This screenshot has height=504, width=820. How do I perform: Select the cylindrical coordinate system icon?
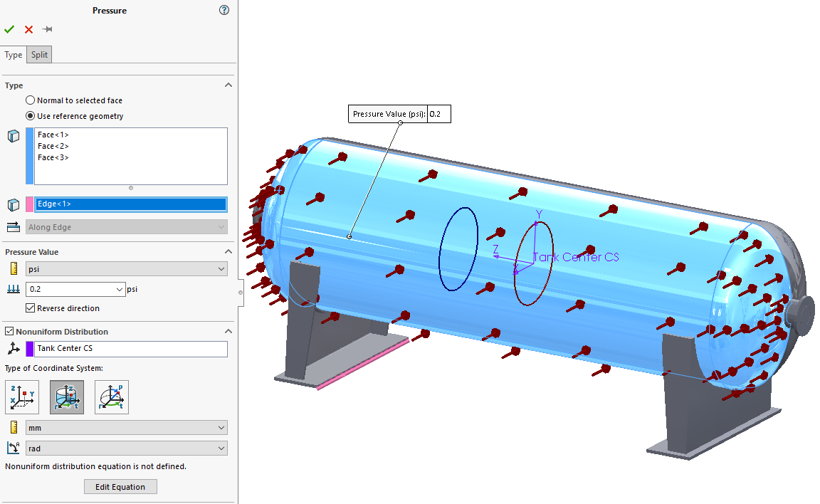pyautogui.click(x=67, y=397)
